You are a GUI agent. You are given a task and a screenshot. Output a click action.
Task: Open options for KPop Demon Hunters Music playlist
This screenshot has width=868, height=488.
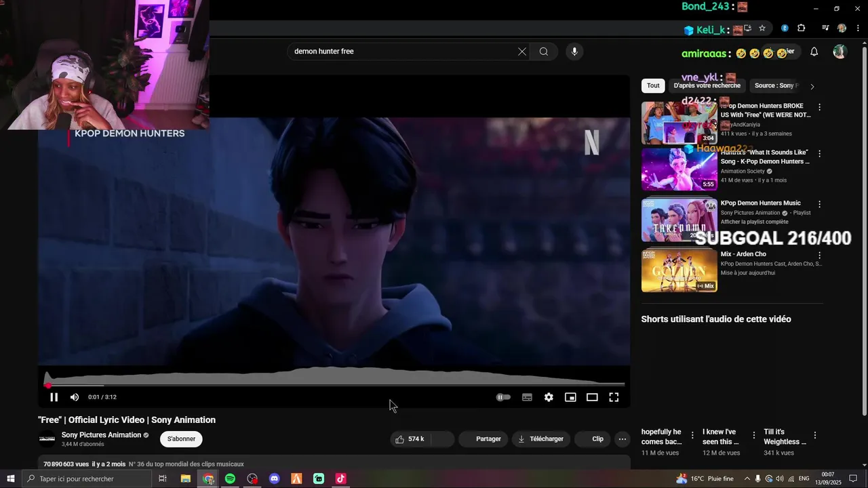tap(819, 204)
